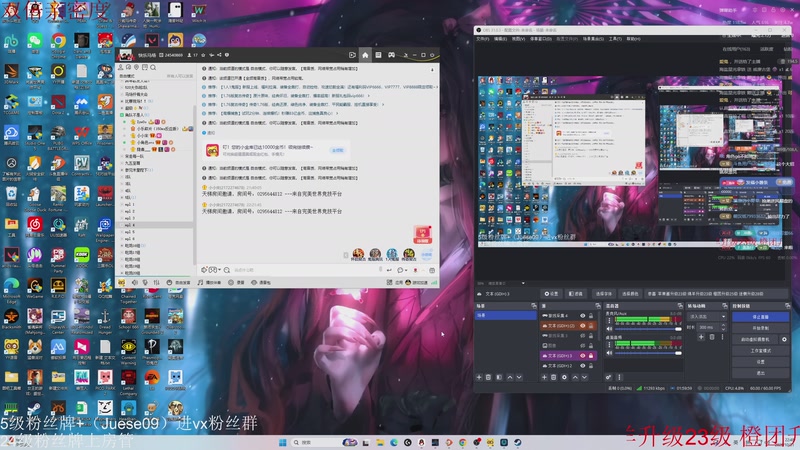The image size is (800, 450).
Task: Click 选择字体 in OBS source toolbar
Action: [x=603, y=294]
